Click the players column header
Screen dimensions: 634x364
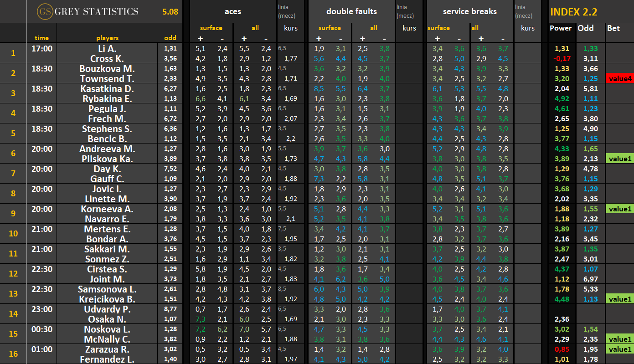click(x=107, y=38)
